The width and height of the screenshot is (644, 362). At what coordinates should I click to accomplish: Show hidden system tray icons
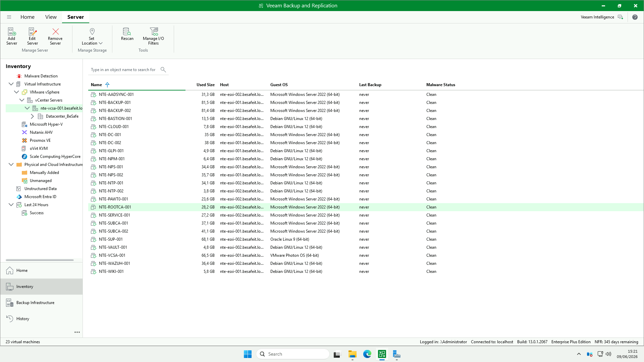[579, 354]
